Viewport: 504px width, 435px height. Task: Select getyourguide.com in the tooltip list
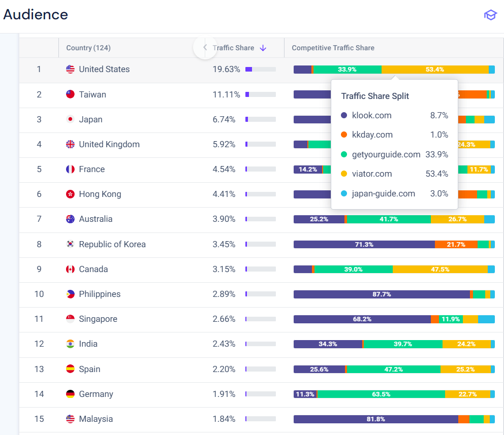pyautogui.click(x=386, y=154)
